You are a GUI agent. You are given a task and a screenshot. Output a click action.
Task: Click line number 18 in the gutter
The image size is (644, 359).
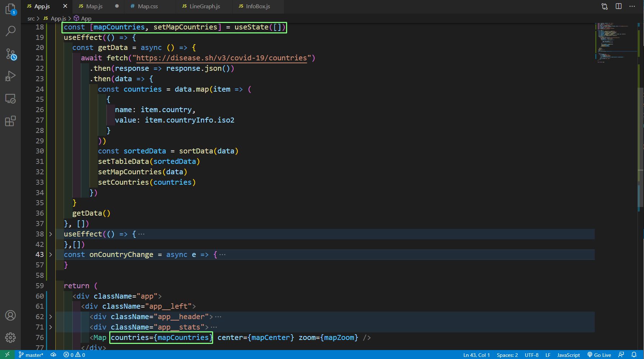(40, 27)
